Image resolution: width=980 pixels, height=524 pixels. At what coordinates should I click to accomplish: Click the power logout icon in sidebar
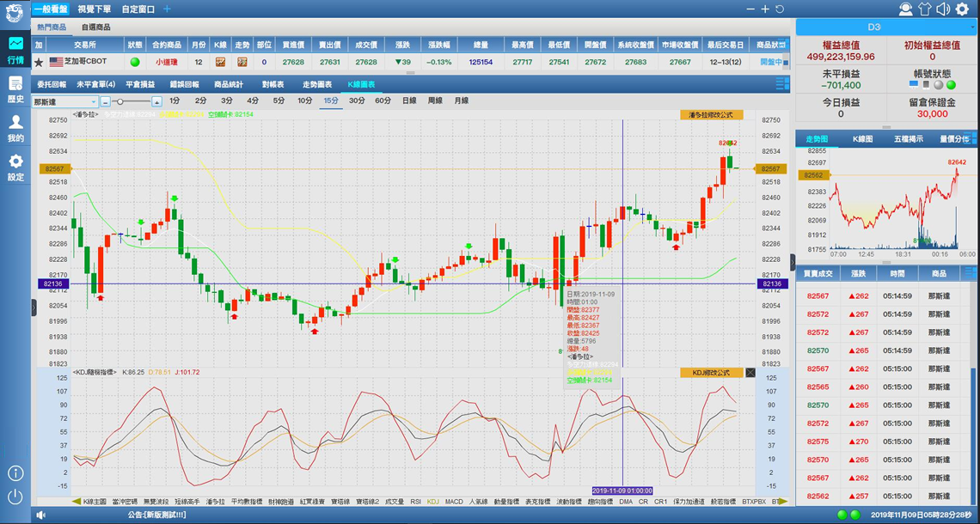pyautogui.click(x=15, y=497)
